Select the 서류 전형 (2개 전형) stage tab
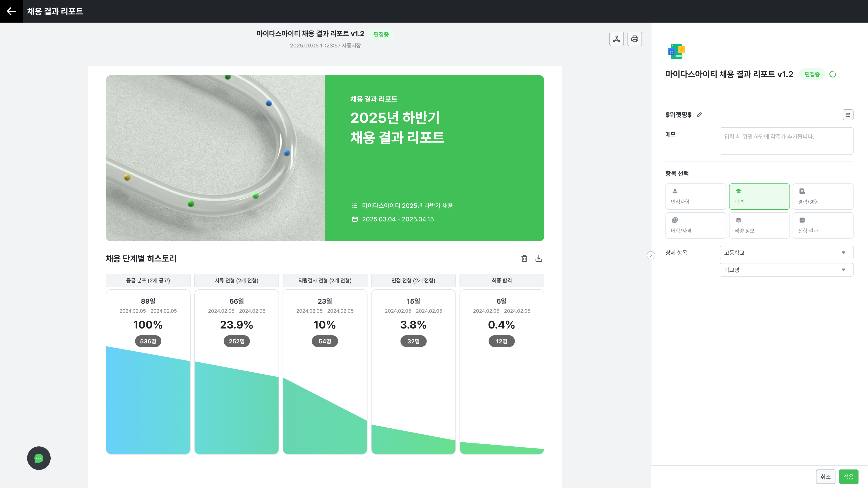 236,280
